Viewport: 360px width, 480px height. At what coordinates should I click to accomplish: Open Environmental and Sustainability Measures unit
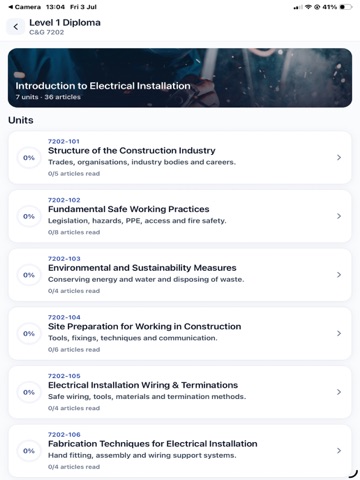[180, 275]
